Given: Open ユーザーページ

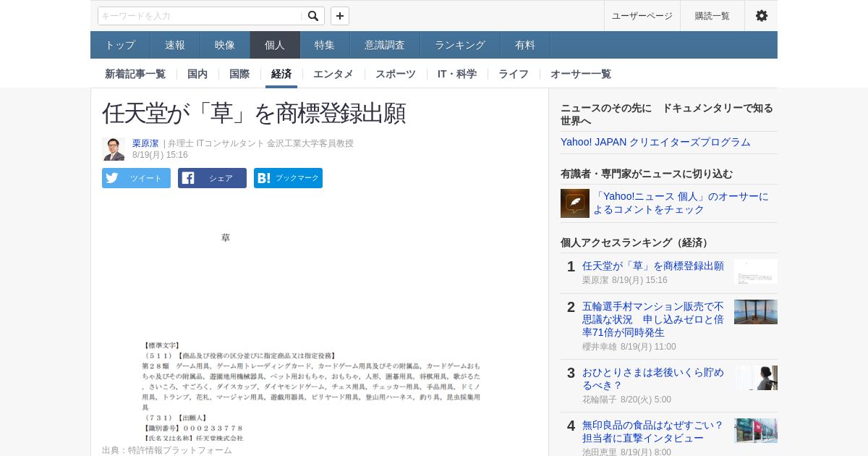Looking at the screenshot, I should pyautogui.click(x=642, y=16).
